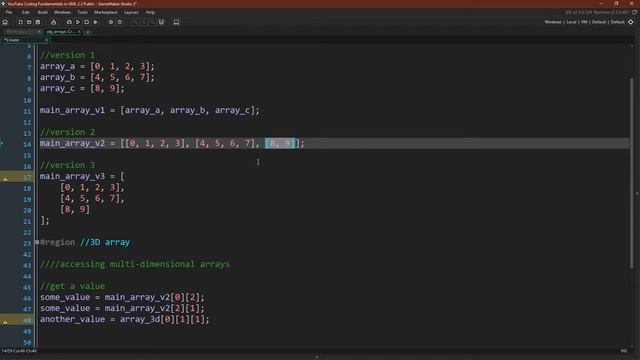Click the cursor position readout in status bar
This screenshot has height=360, width=640.
[x=19, y=351]
